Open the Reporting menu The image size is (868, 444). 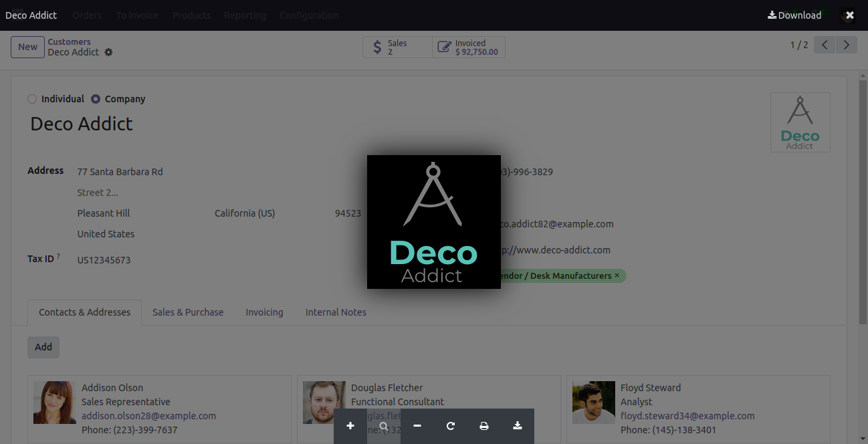pyautogui.click(x=245, y=15)
